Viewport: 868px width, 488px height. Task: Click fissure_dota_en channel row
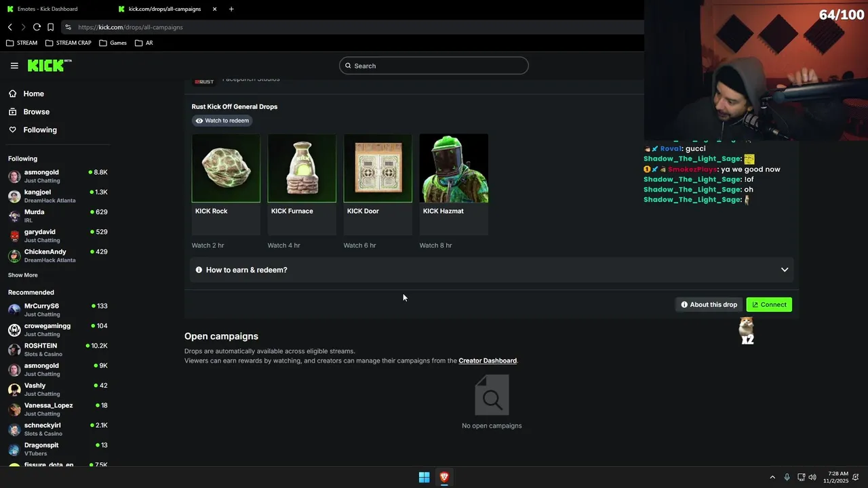point(58,464)
